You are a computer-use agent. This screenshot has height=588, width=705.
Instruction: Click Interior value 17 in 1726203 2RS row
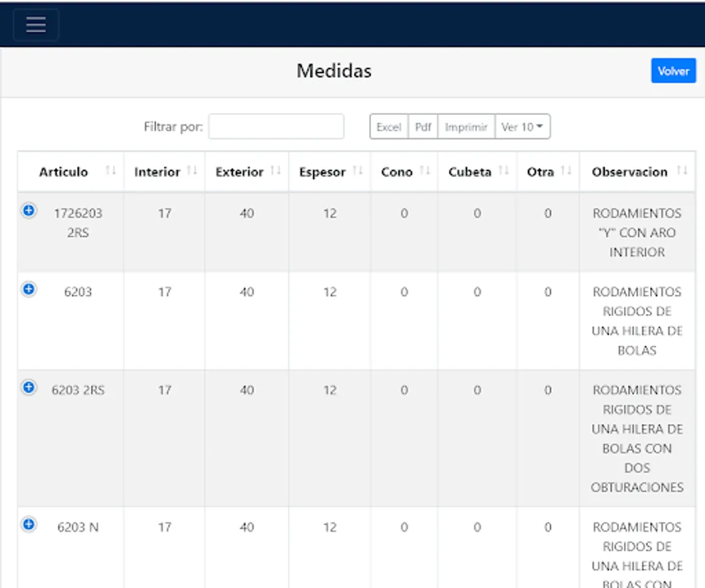tap(165, 213)
